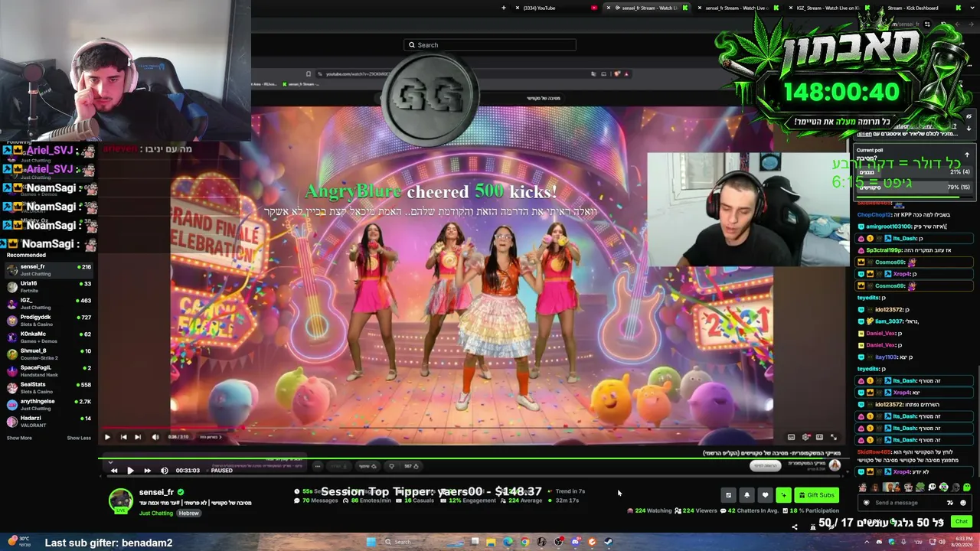Open a new browser tab
980x551 pixels.
click(503, 8)
